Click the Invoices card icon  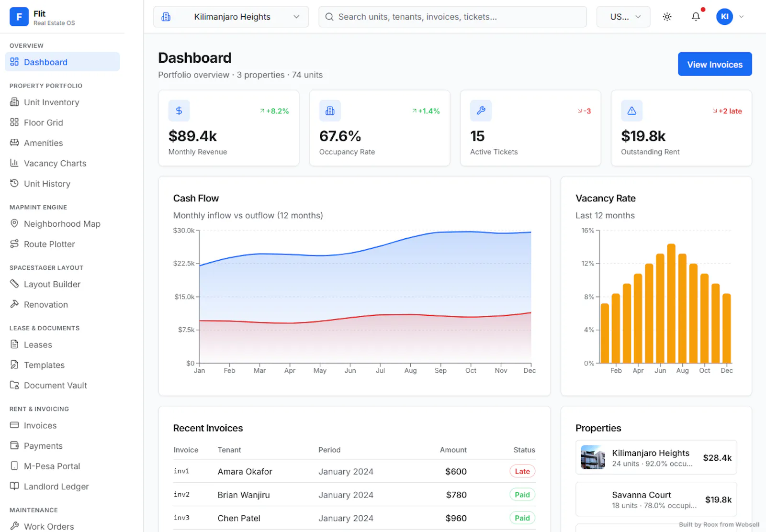point(14,425)
